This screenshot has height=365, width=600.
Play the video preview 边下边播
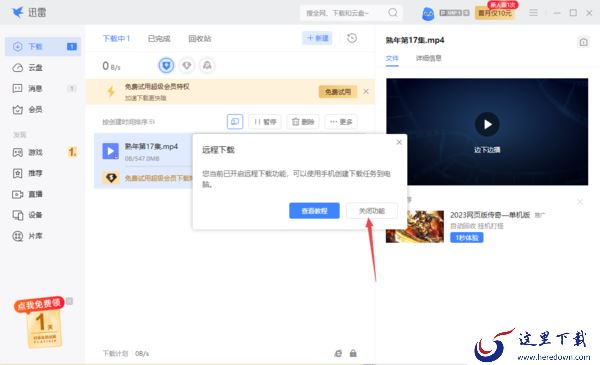(x=487, y=124)
